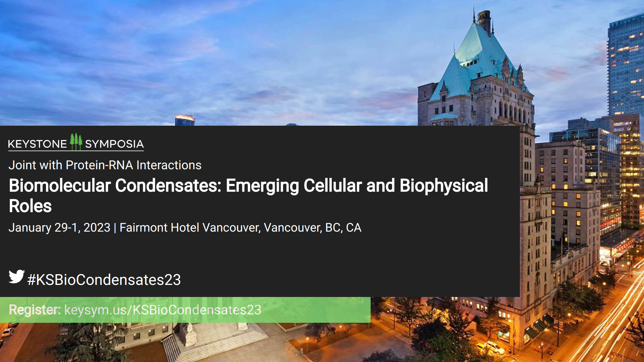Click the Twitter bird icon

(x=16, y=277)
